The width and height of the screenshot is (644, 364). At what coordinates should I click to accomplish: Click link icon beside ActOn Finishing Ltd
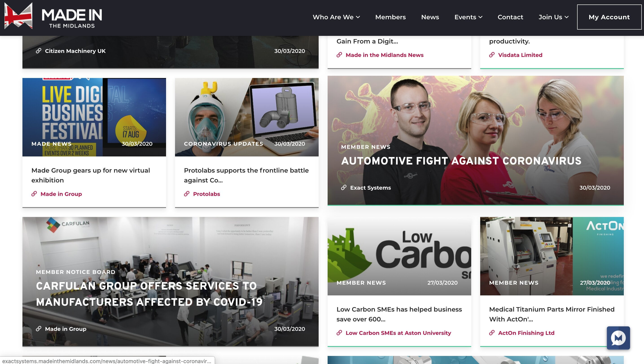point(492,333)
